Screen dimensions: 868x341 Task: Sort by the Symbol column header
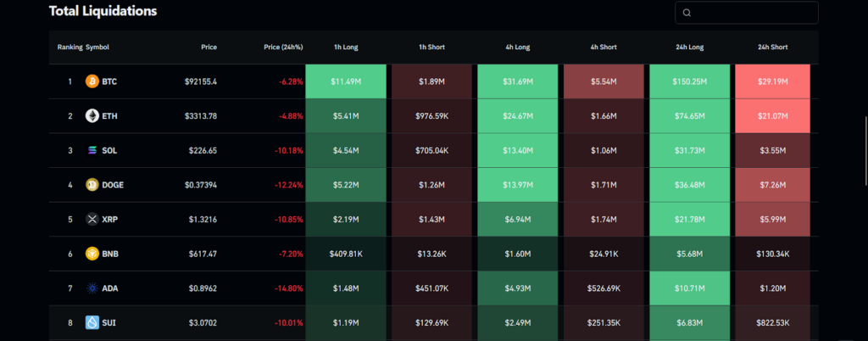pos(97,48)
